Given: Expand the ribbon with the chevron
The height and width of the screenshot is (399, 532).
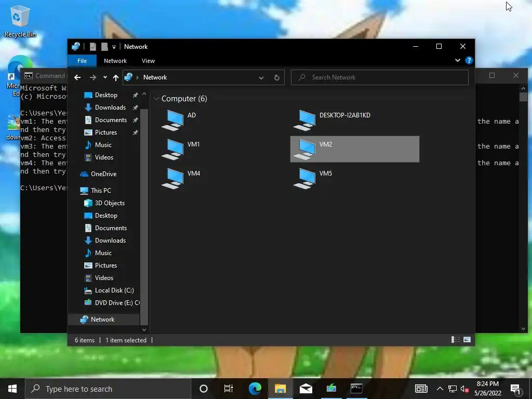Looking at the screenshot, I should tap(458, 60).
